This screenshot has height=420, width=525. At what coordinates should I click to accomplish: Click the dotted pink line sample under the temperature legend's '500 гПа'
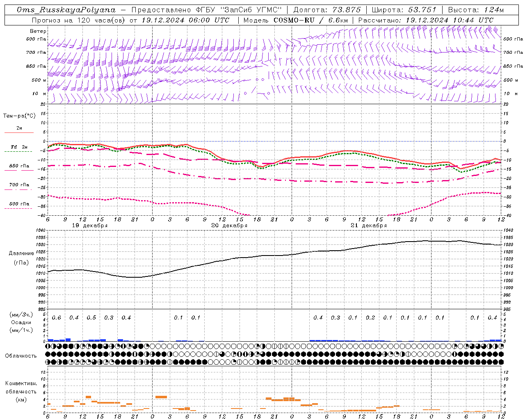click(18, 208)
